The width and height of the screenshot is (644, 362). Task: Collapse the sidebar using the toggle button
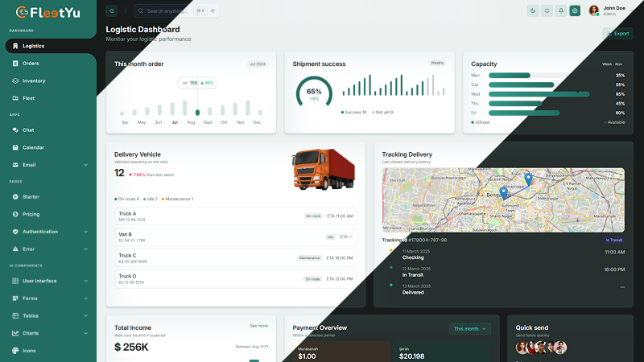click(x=112, y=10)
